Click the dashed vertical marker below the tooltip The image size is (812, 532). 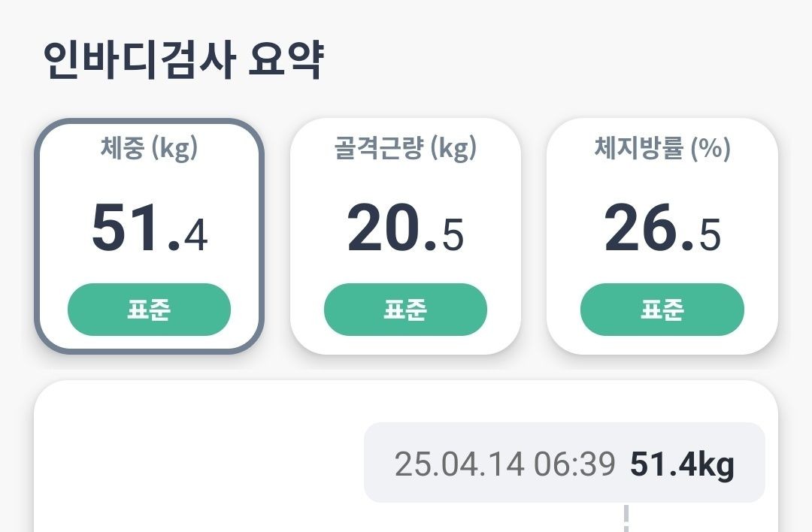tap(626, 518)
